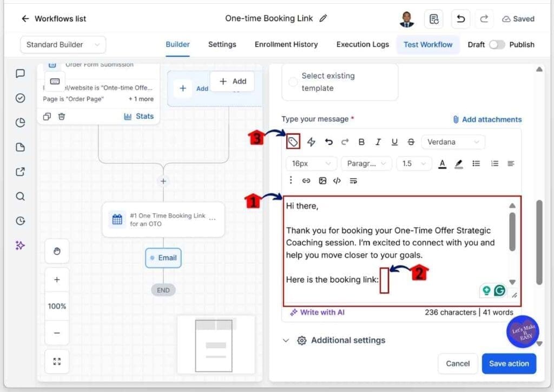Fit workflow canvas to screen
Screen dimensions: 554x392
[57, 361]
